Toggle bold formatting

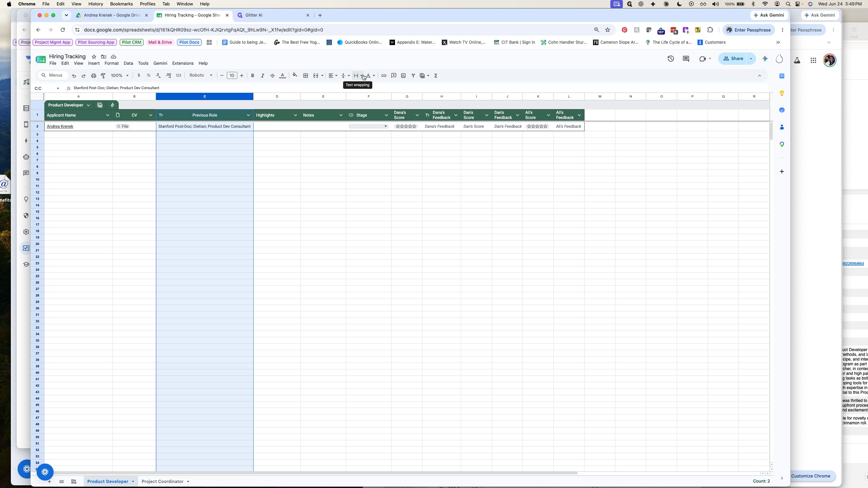253,76
